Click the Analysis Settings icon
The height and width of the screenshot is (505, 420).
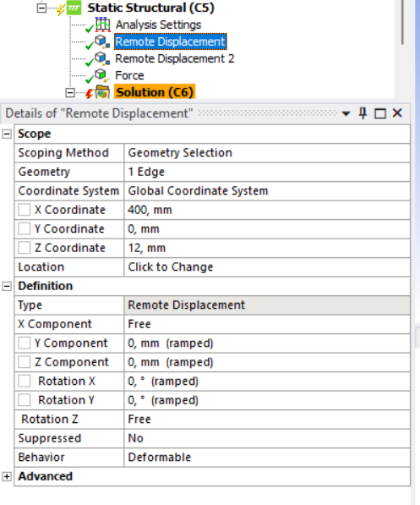pos(102,25)
